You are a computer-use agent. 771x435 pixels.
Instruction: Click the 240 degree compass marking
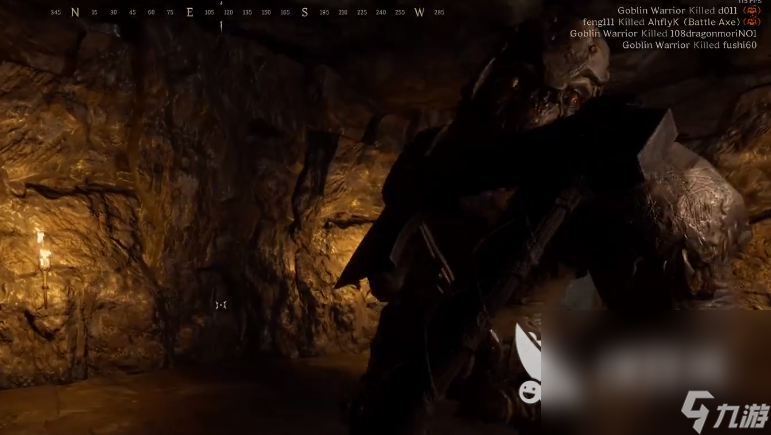[x=381, y=13]
